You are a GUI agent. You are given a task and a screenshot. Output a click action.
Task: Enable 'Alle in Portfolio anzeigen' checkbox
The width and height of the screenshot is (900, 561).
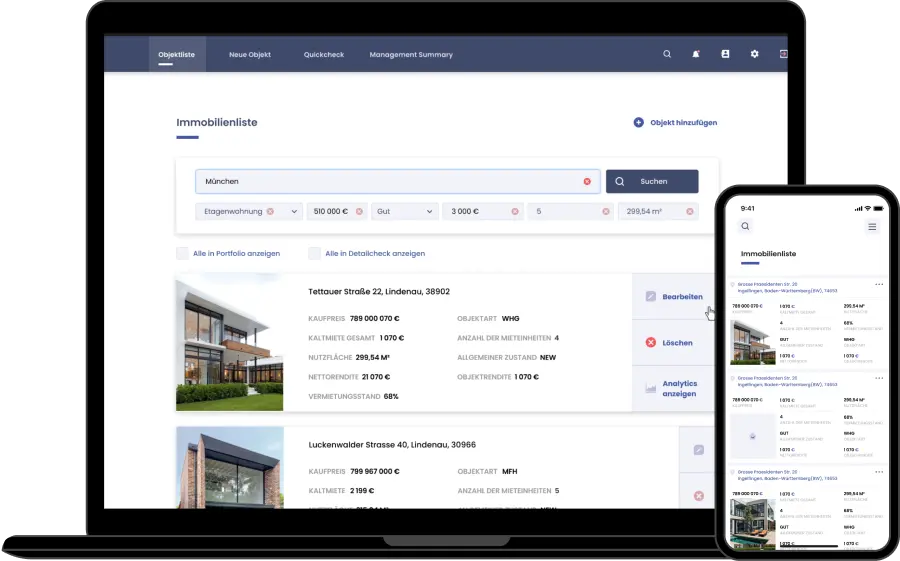(182, 253)
